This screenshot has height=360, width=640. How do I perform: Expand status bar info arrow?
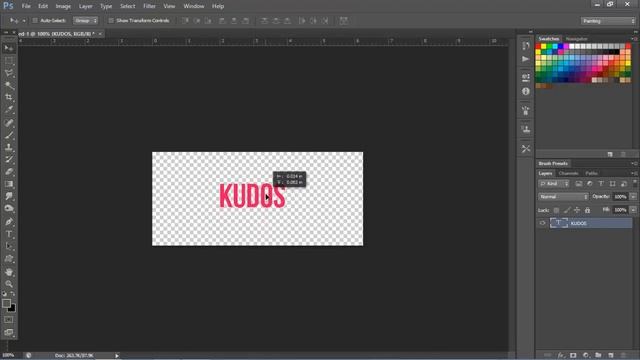pyautogui.click(x=117, y=356)
